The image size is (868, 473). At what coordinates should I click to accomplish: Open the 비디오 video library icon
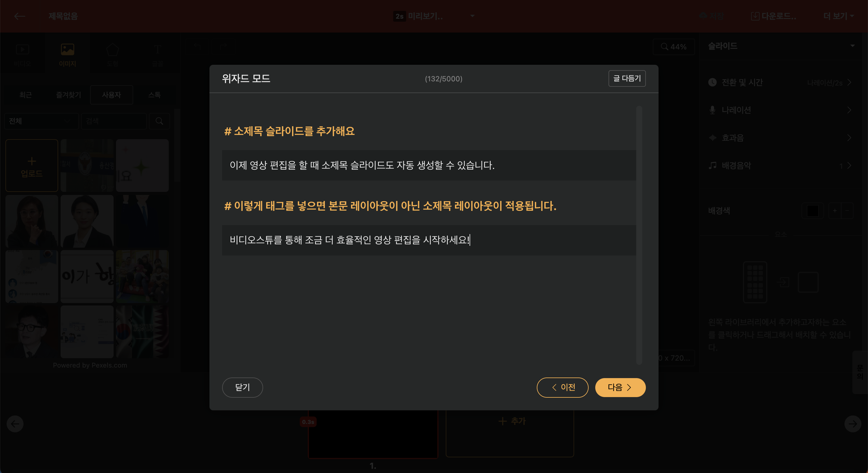click(23, 54)
